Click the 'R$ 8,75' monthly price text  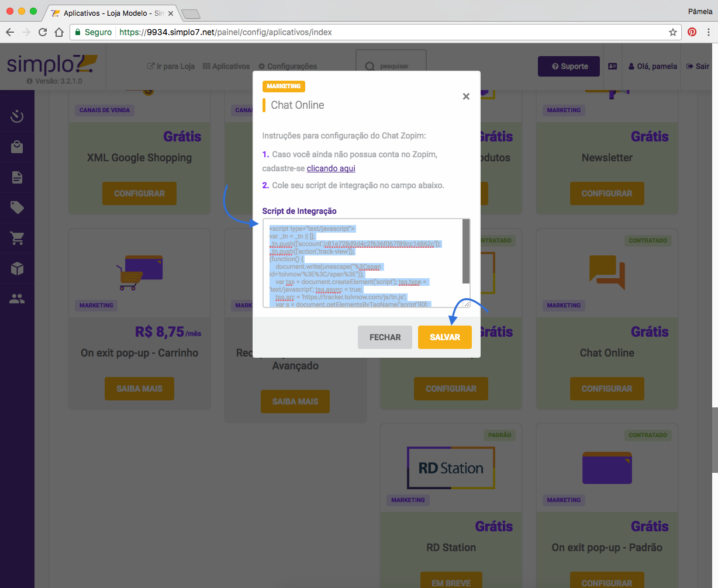(x=159, y=332)
